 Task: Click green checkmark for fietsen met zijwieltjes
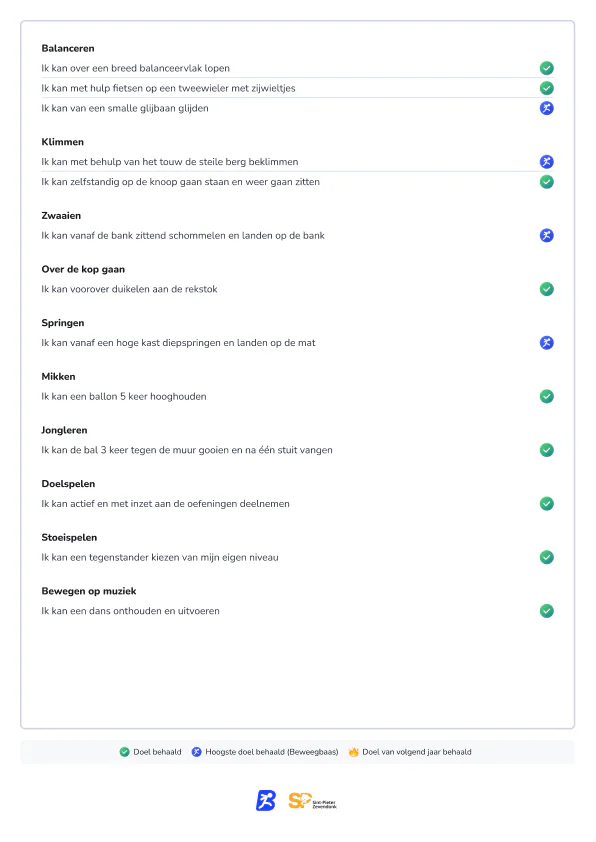(547, 88)
